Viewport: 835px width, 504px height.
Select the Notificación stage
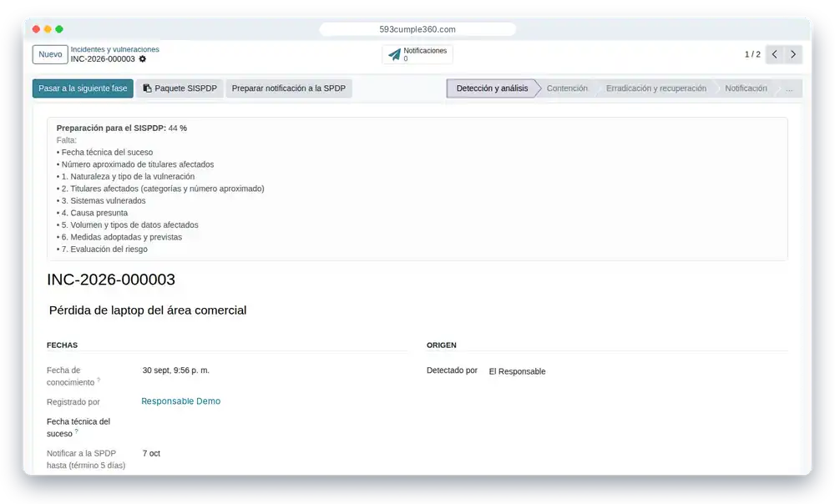click(x=746, y=88)
